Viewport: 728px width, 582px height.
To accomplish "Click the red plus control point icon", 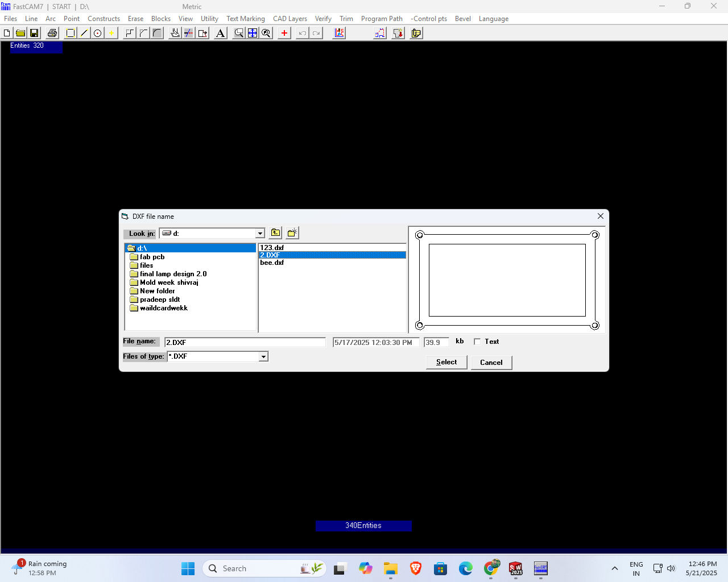I will (284, 33).
